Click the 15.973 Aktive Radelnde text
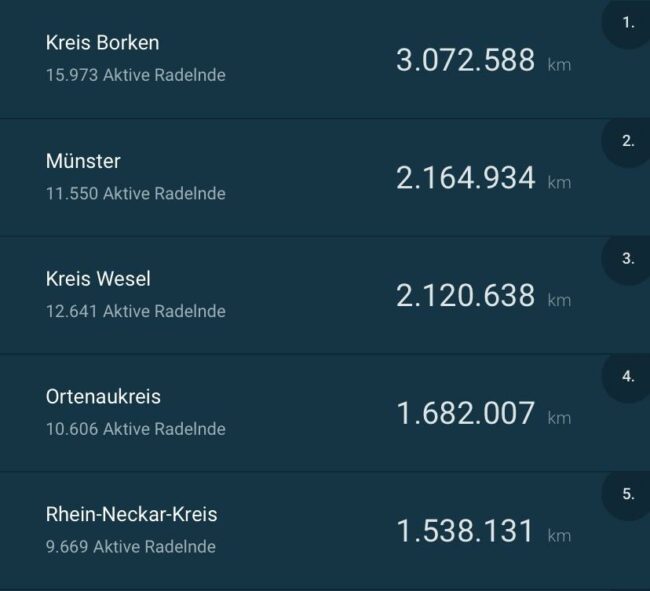Viewport: 650px width, 591px height. coord(135,75)
